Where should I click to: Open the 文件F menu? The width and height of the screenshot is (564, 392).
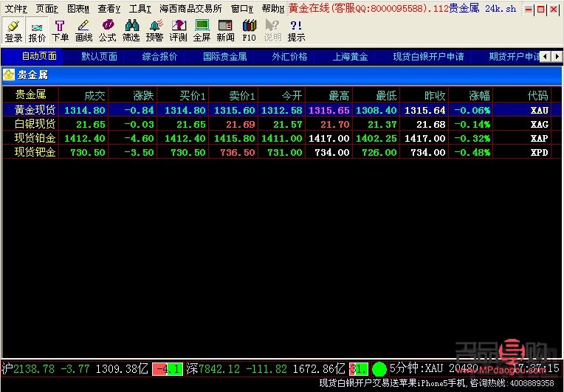tap(16, 8)
